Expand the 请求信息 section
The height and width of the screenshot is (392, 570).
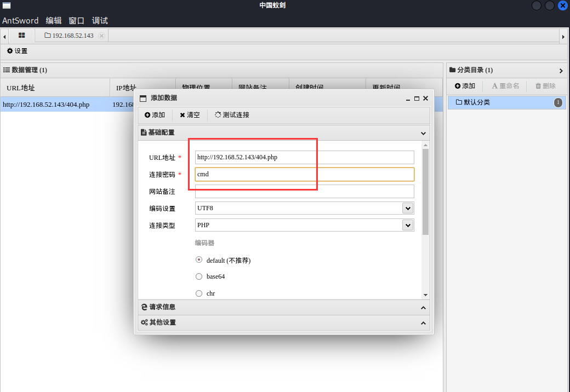tap(423, 308)
